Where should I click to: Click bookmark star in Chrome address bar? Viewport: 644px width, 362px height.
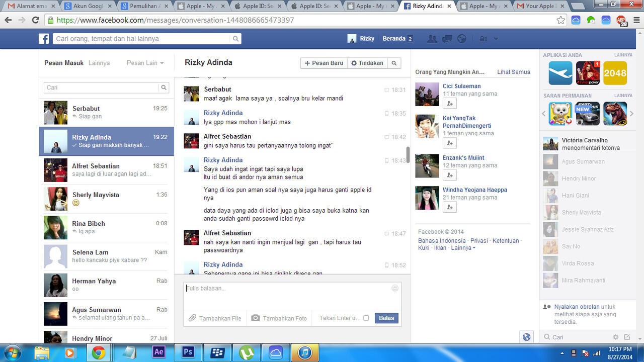560,20
